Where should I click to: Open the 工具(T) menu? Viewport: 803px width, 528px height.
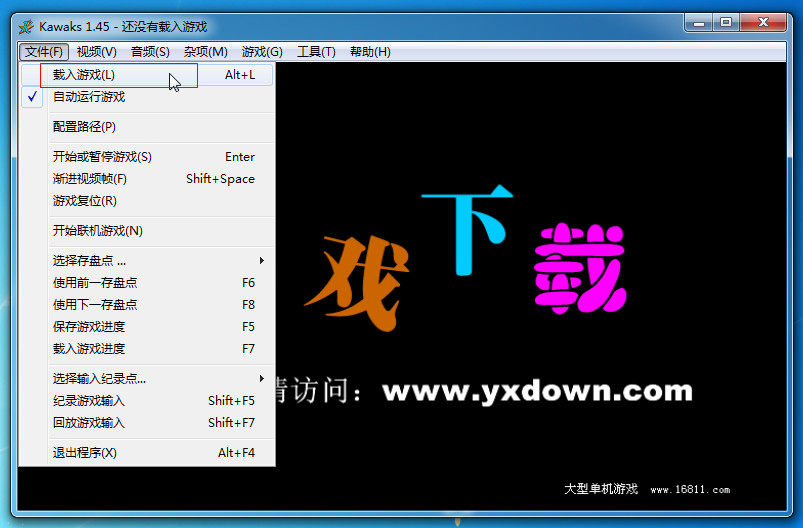tap(316, 52)
